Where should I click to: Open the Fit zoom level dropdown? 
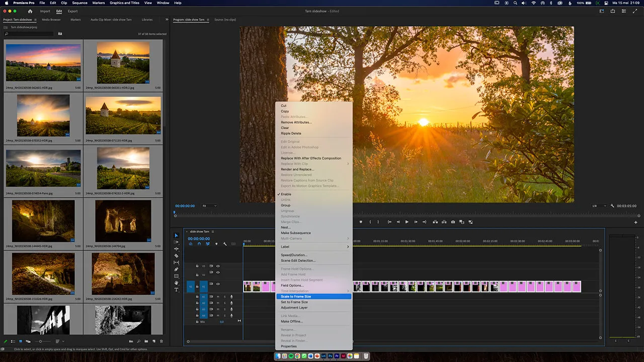(x=209, y=206)
